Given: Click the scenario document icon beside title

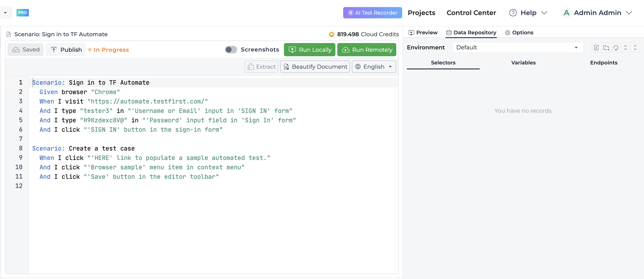Looking at the screenshot, I should [x=9, y=34].
